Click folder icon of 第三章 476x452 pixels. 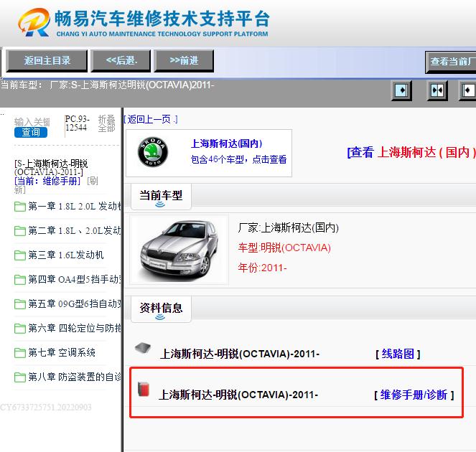19,255
